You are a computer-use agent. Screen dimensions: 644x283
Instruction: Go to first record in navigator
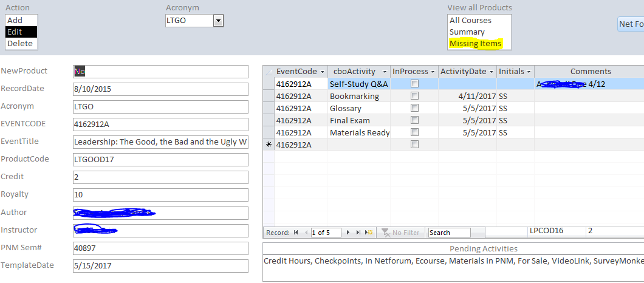296,233
